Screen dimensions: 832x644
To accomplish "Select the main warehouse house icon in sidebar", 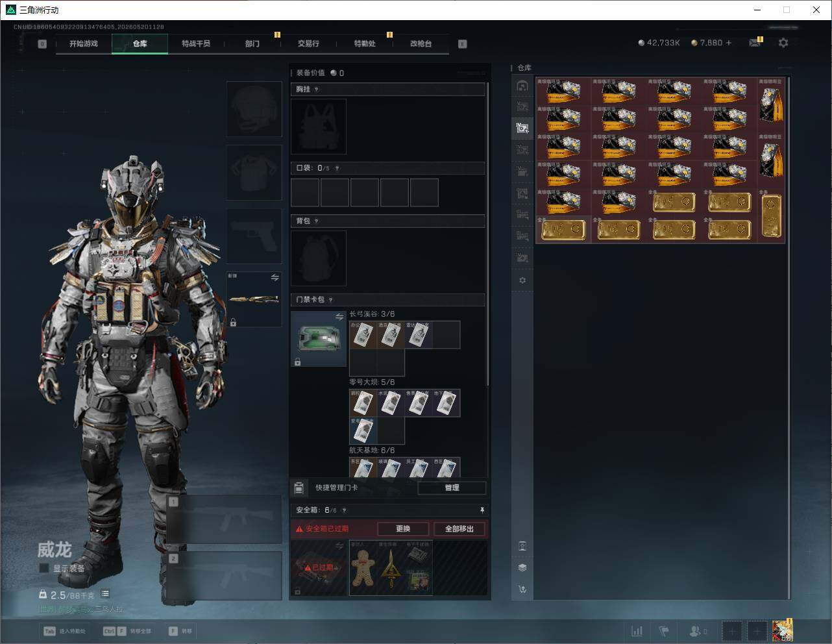I will click(522, 86).
